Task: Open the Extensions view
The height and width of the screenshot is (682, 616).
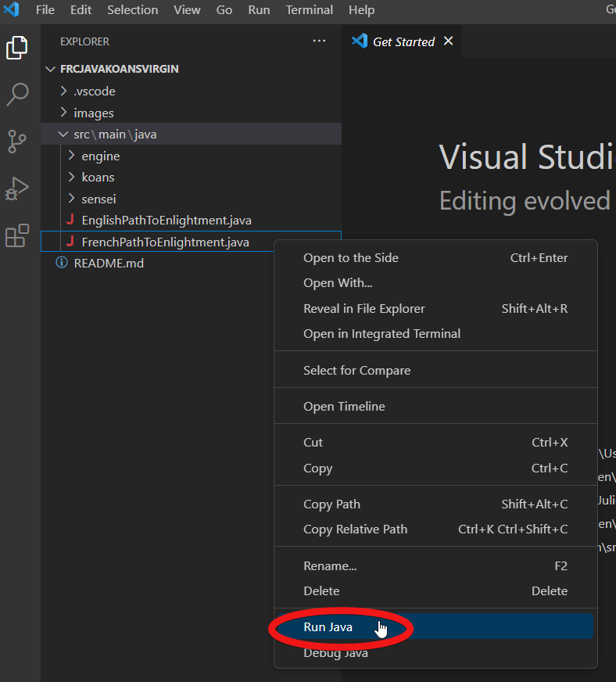Action: 17,235
